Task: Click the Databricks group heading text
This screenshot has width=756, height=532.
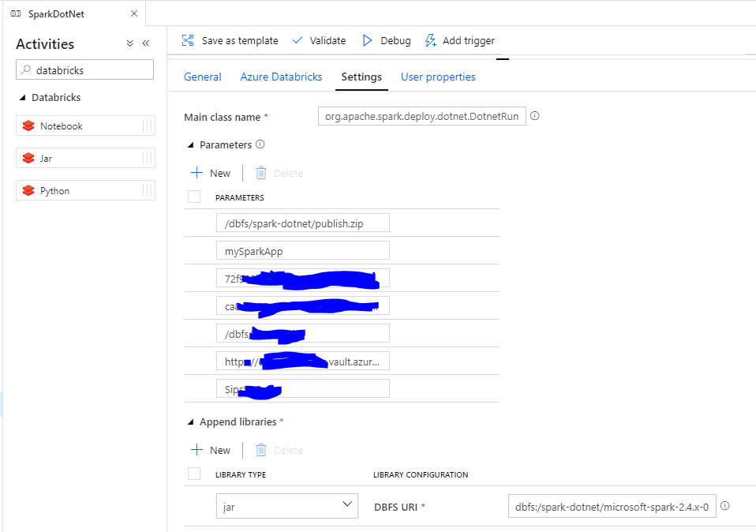Action: coord(56,97)
